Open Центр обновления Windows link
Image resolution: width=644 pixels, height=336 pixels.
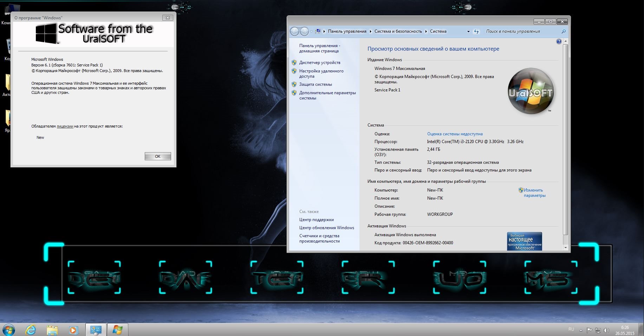[x=326, y=228]
